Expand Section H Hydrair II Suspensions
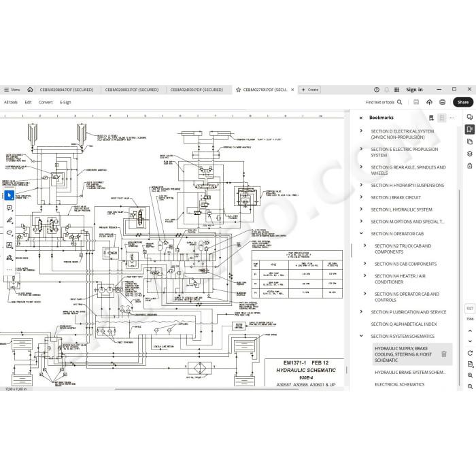 coord(361,185)
